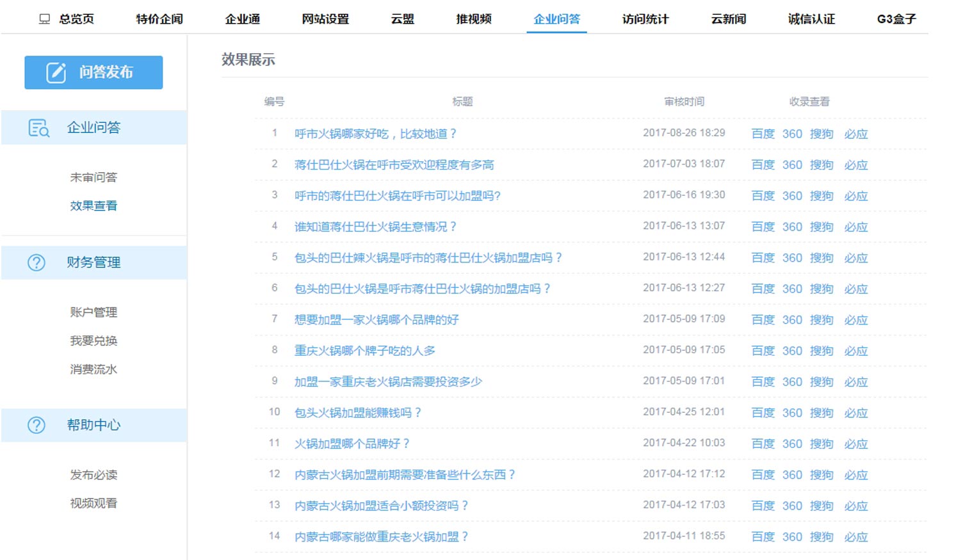Open the 总览页 tab
This screenshot has width=963, height=560.
click(x=76, y=19)
